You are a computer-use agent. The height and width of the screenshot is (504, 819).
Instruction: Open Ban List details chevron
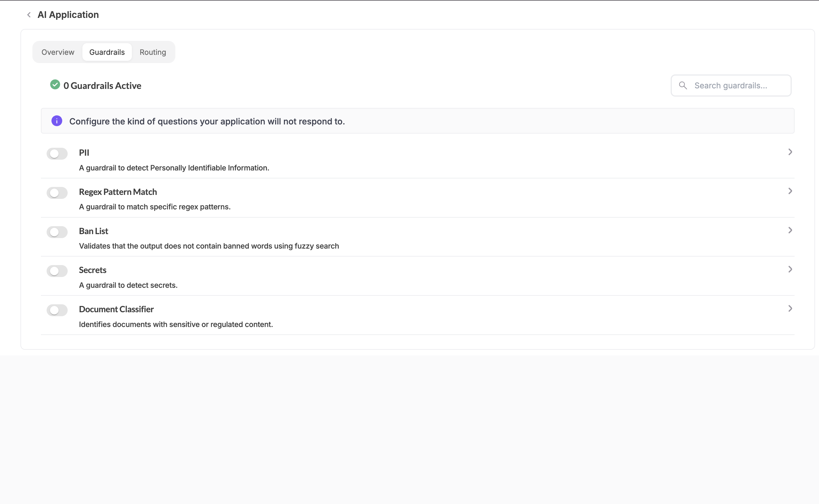790,230
